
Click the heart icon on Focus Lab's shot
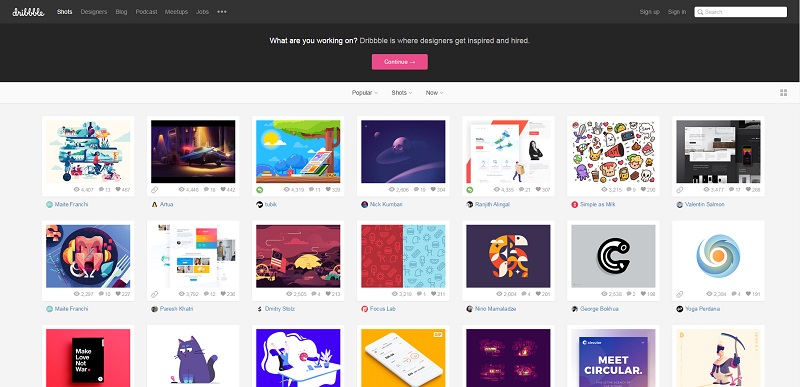(433, 294)
